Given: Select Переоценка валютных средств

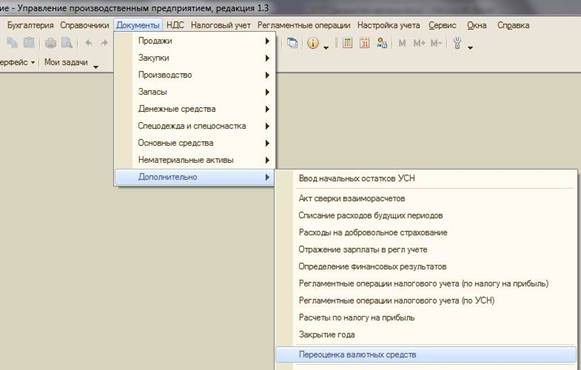Looking at the screenshot, I should (426, 355).
